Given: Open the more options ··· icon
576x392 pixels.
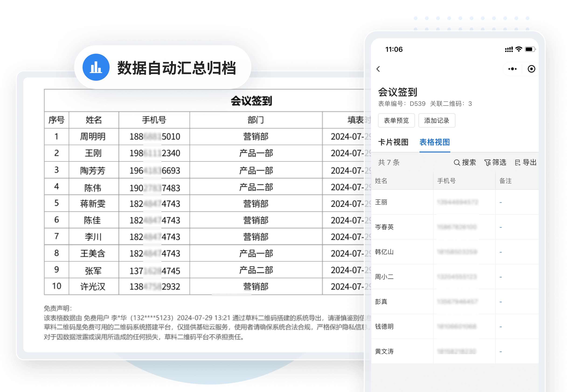Looking at the screenshot, I should click(x=512, y=69).
